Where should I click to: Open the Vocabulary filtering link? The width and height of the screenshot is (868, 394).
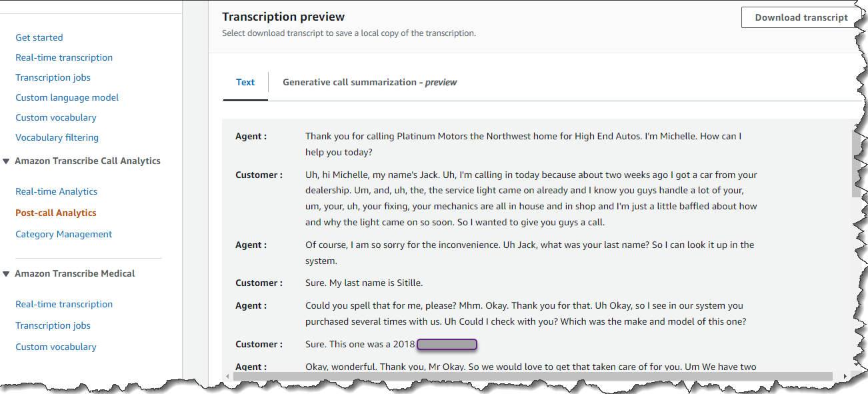tap(57, 138)
